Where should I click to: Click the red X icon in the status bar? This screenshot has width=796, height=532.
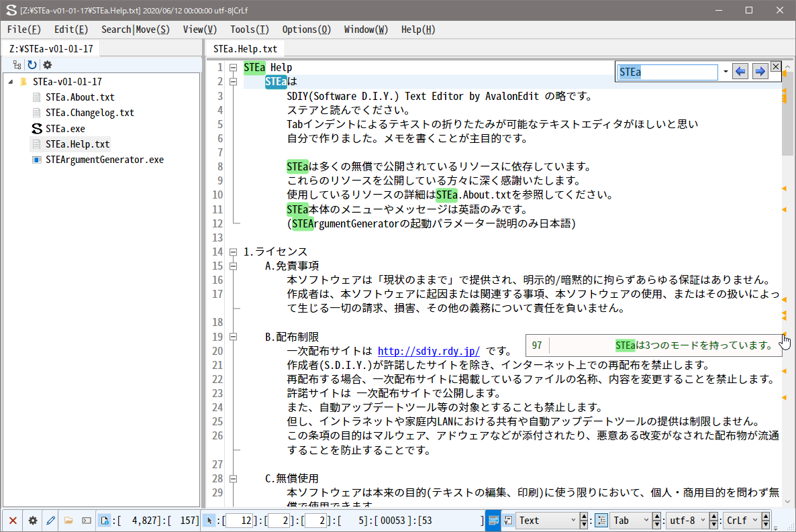pyautogui.click(x=13, y=521)
